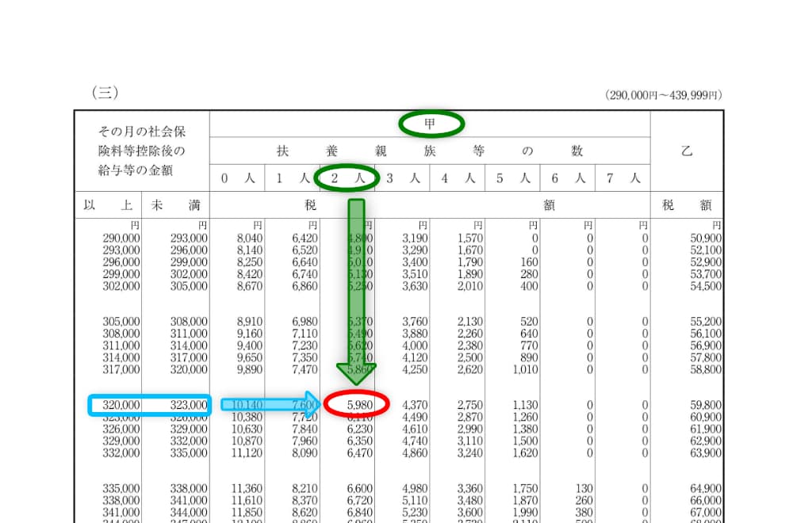Click the 10,380 tax amount cell
The height and width of the screenshot is (523, 812).
(247, 417)
